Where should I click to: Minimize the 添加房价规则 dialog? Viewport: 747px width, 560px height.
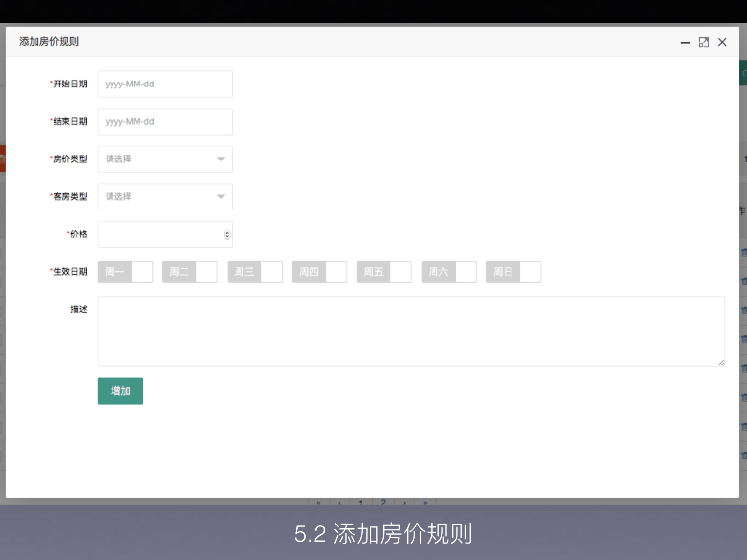pyautogui.click(x=685, y=43)
